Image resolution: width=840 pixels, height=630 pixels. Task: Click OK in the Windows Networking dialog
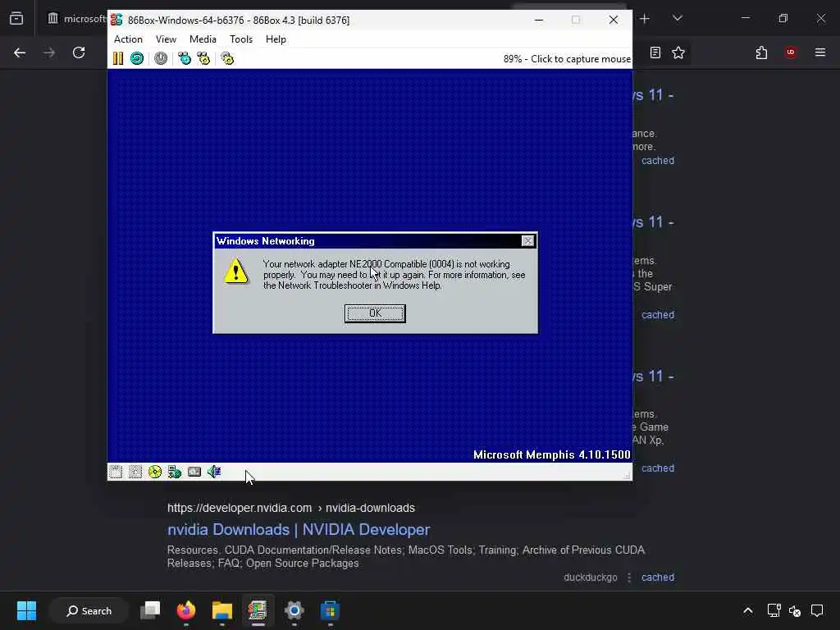(x=375, y=313)
